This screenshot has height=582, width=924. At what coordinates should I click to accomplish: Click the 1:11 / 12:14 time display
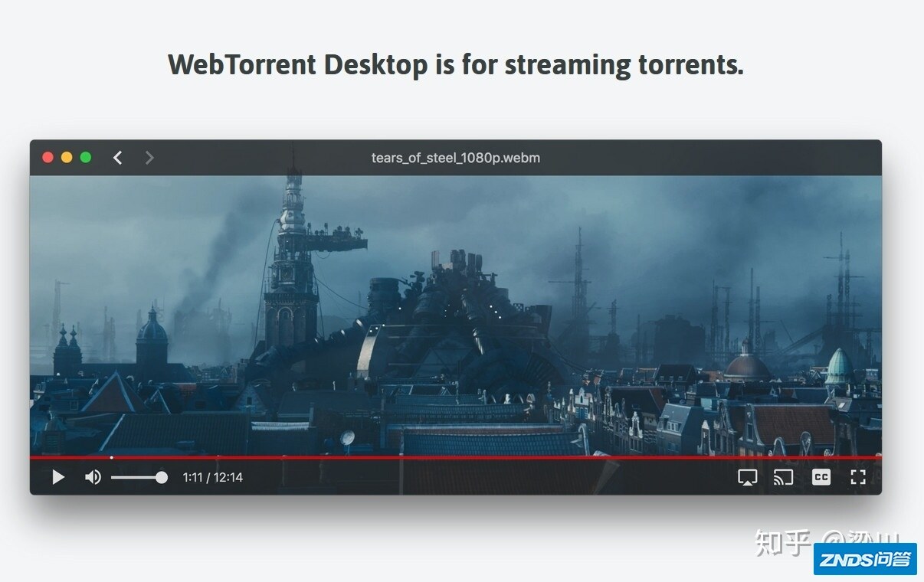click(x=212, y=477)
